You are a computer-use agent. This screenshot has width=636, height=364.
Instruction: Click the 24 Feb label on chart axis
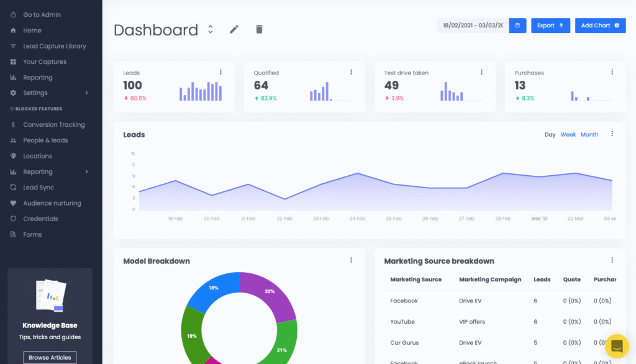(357, 219)
